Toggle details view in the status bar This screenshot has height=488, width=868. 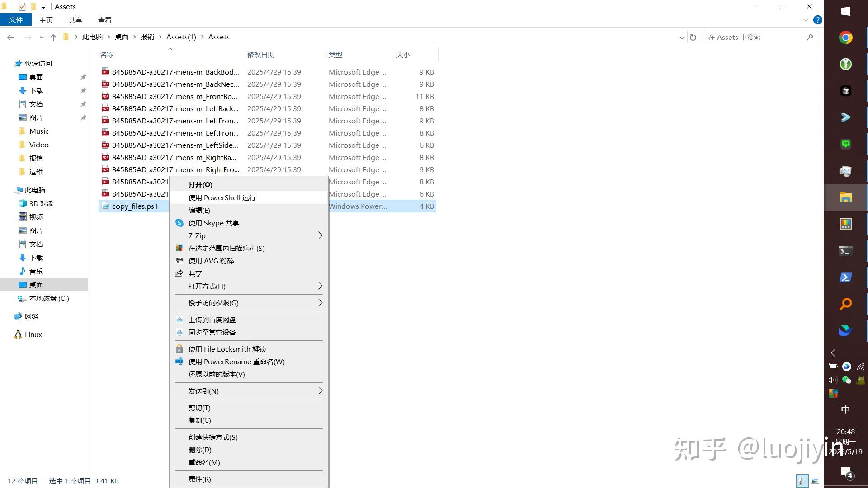[802, 481]
